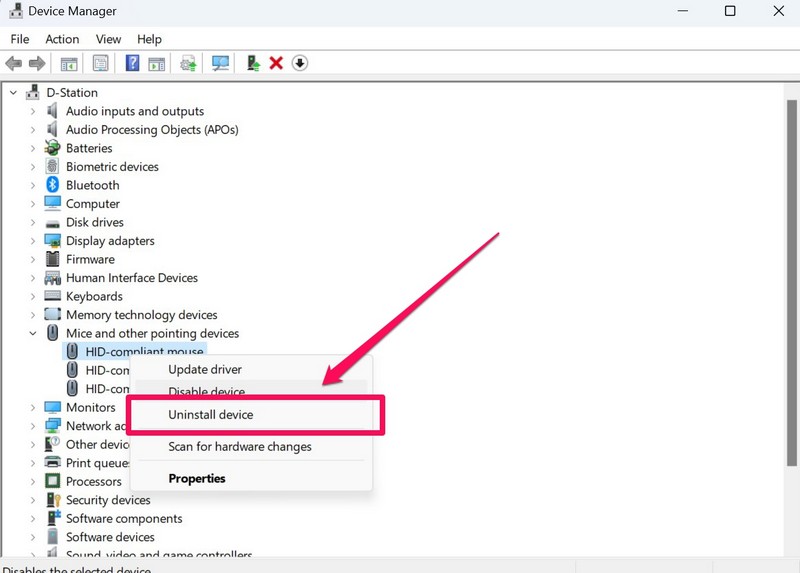Select the Keyboards tree item
800x573 pixels.
pos(94,296)
